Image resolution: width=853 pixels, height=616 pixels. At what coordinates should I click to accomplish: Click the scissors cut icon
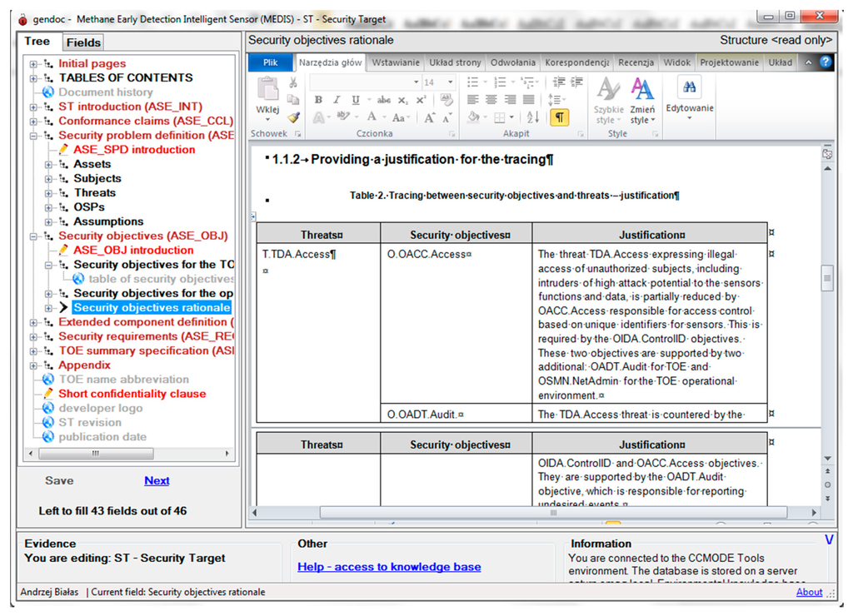tap(293, 82)
